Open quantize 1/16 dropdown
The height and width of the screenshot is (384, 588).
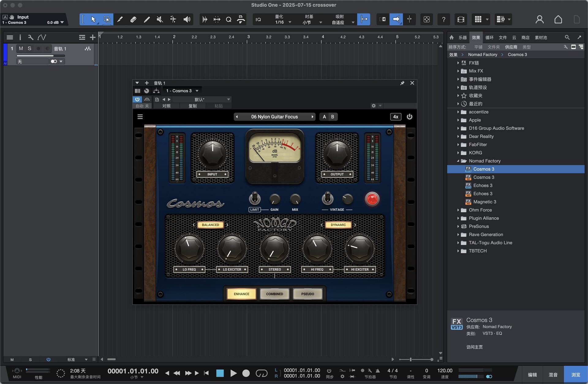click(283, 22)
